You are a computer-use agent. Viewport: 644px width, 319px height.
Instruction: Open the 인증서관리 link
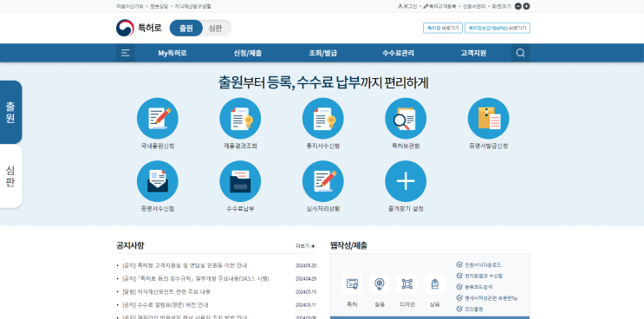tap(474, 6)
